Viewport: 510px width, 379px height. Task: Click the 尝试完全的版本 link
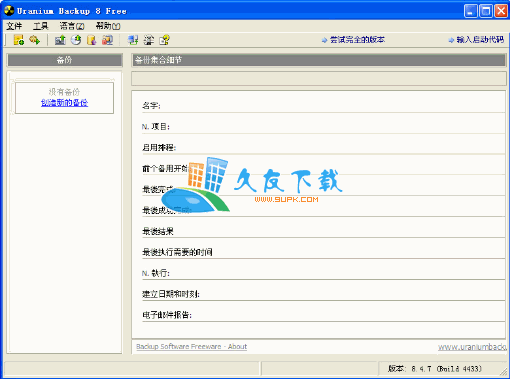pos(357,40)
